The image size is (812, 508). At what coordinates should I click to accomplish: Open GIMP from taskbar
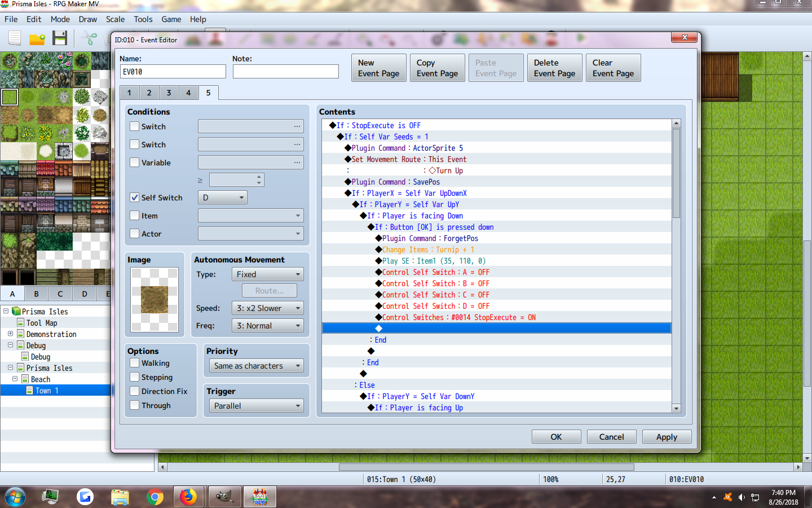click(x=224, y=497)
